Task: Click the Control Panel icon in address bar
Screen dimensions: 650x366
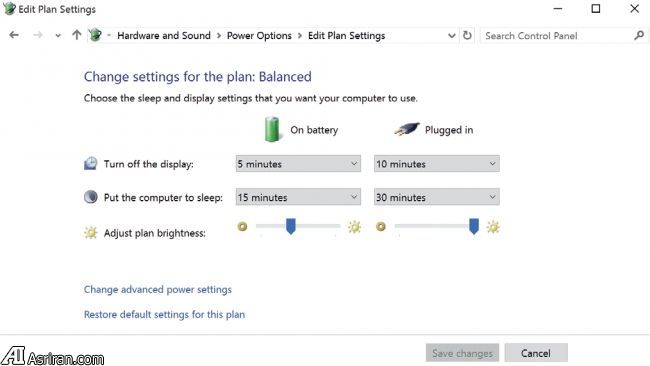Action: click(x=95, y=35)
